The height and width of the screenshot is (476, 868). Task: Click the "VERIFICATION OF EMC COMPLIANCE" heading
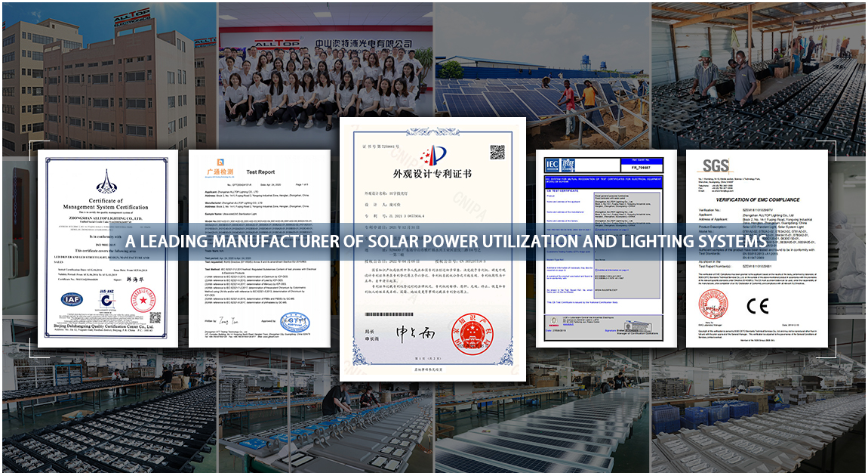tap(757, 199)
